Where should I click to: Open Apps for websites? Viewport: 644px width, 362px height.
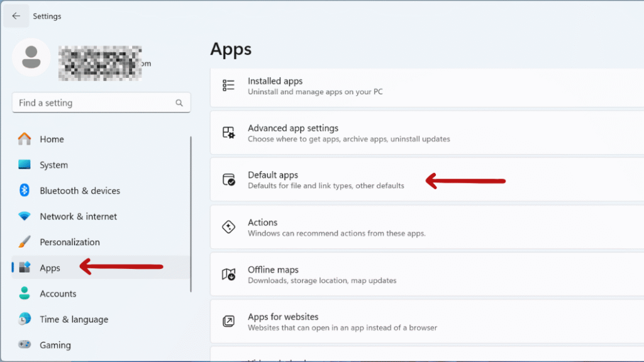tap(427, 321)
